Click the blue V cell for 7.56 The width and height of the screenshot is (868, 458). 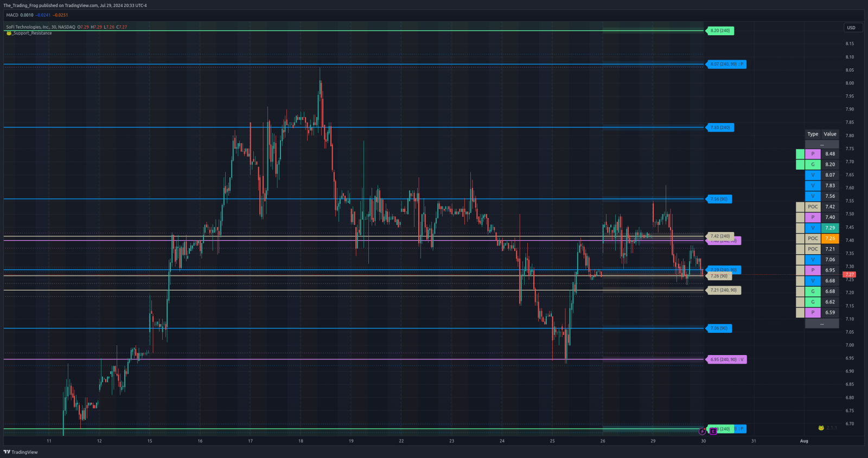pos(813,196)
